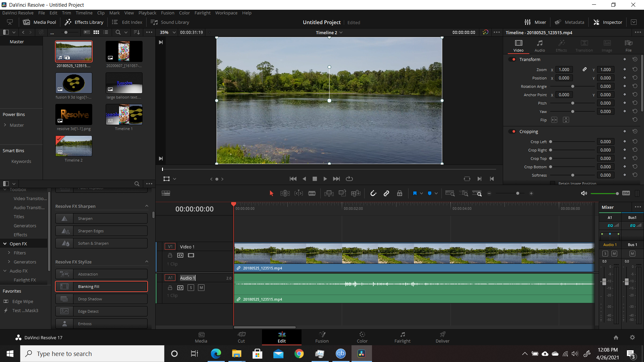Mute the audio speaker icon

584,193
